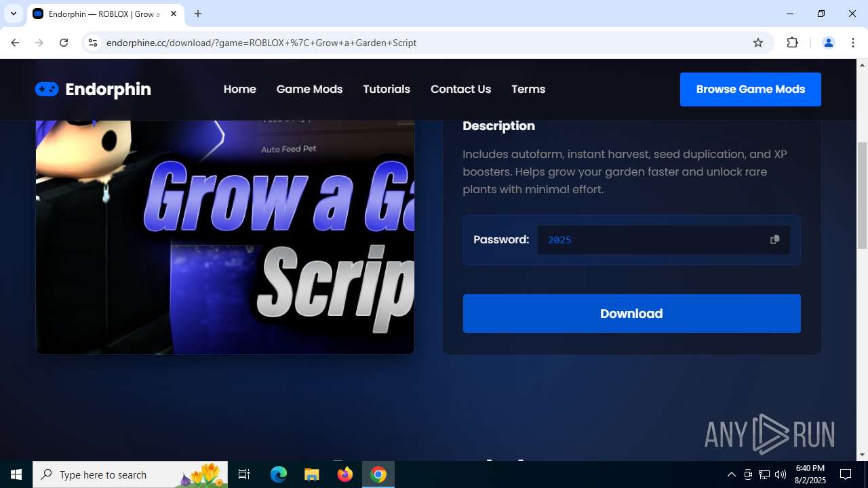Open the Chrome profile icon

(x=828, y=43)
